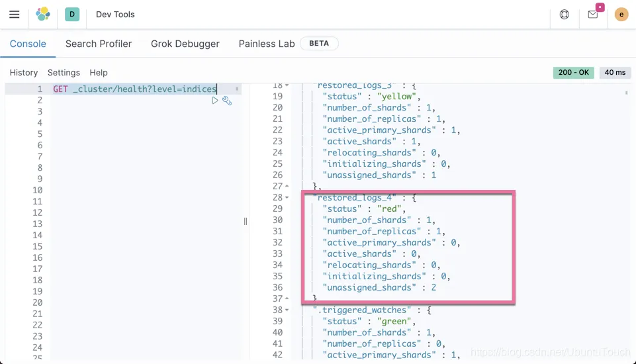
Task: Open the Painless Lab tab
Action: click(x=267, y=44)
